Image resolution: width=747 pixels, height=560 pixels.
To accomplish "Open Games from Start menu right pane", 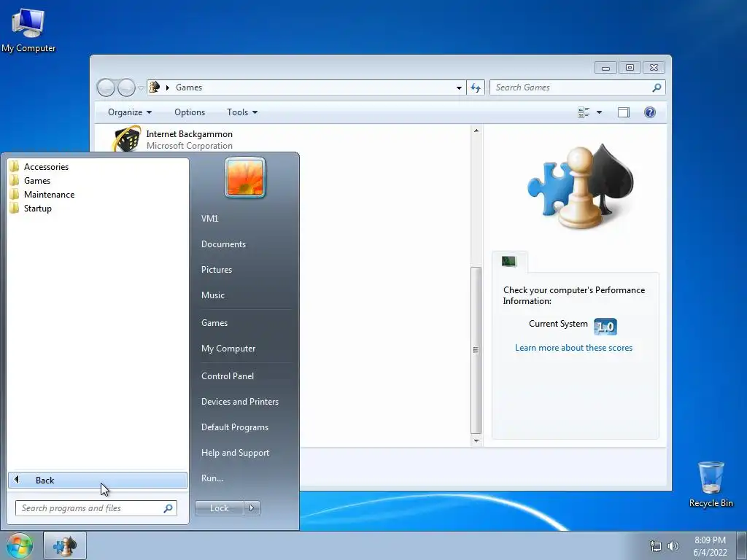I will (214, 323).
